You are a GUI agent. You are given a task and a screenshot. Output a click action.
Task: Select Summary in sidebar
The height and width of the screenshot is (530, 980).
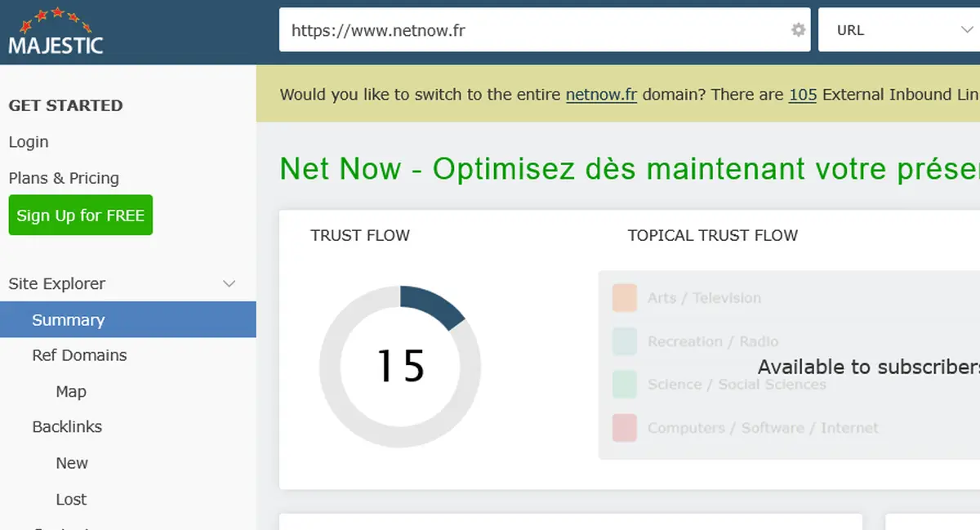[x=128, y=319]
